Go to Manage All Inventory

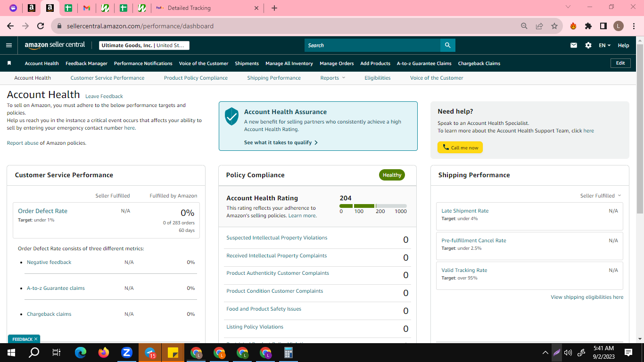tap(289, 63)
